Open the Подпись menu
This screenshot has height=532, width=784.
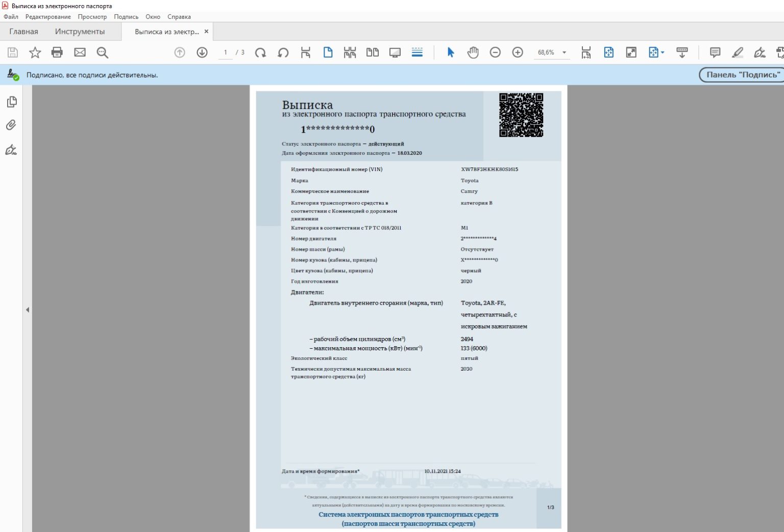pos(126,17)
